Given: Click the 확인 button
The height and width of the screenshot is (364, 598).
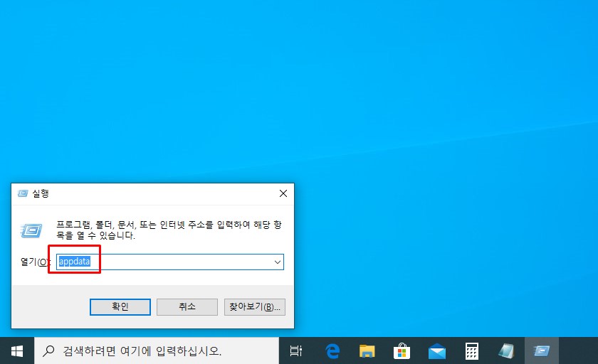Looking at the screenshot, I should click(x=120, y=307).
